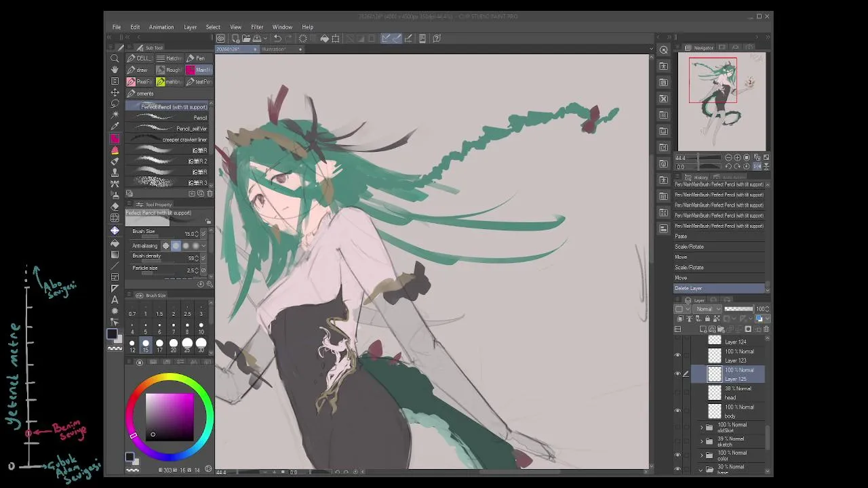Show the oldSkirt folder visibility box

click(677, 428)
